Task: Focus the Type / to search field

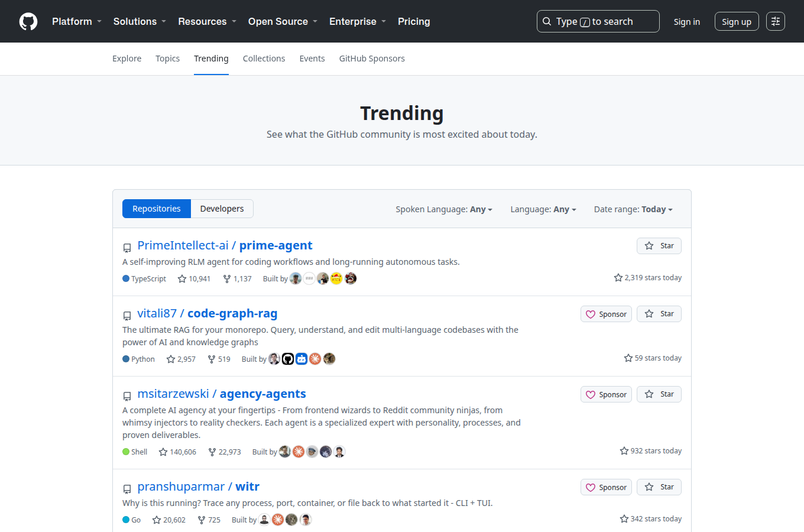Action: click(x=598, y=21)
